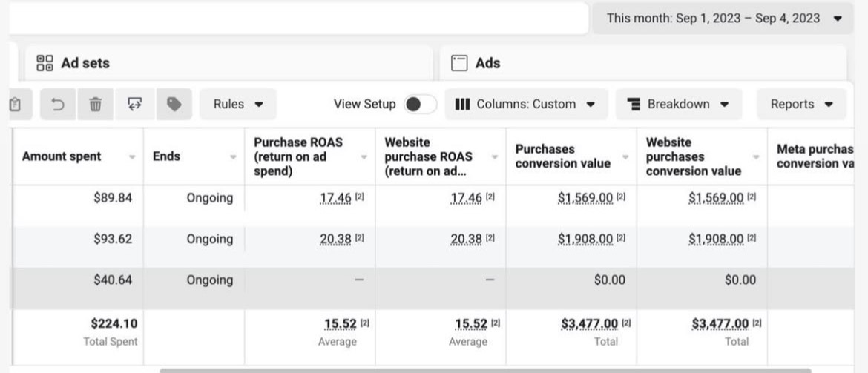
Task: Click the clipboard paste icon
Action: pyautogui.click(x=15, y=105)
